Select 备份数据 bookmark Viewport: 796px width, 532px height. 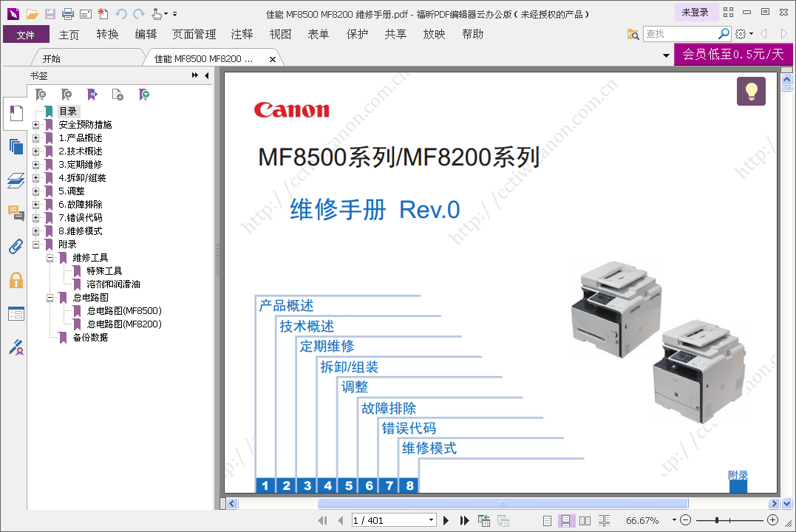90,338
